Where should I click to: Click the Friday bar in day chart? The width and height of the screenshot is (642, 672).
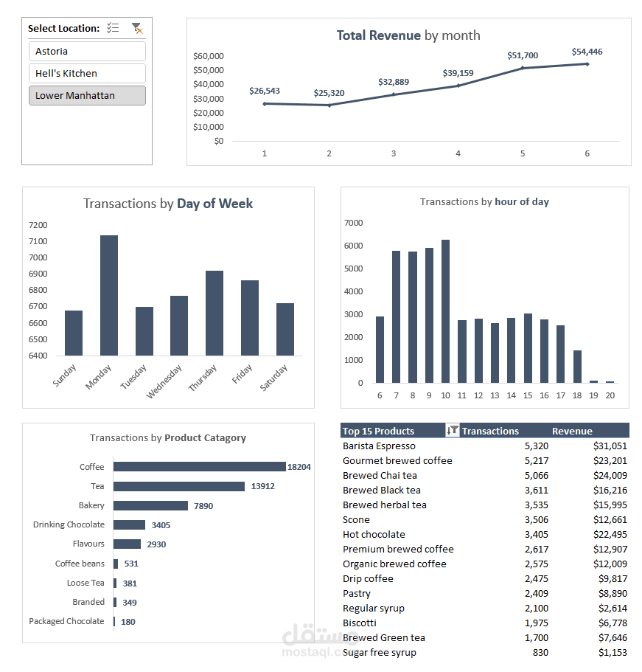tap(250, 318)
